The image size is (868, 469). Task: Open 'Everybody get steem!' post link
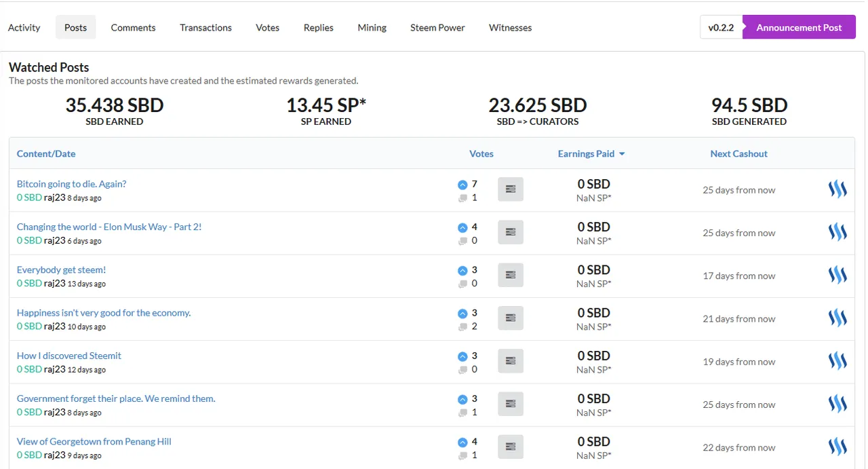[61, 269]
